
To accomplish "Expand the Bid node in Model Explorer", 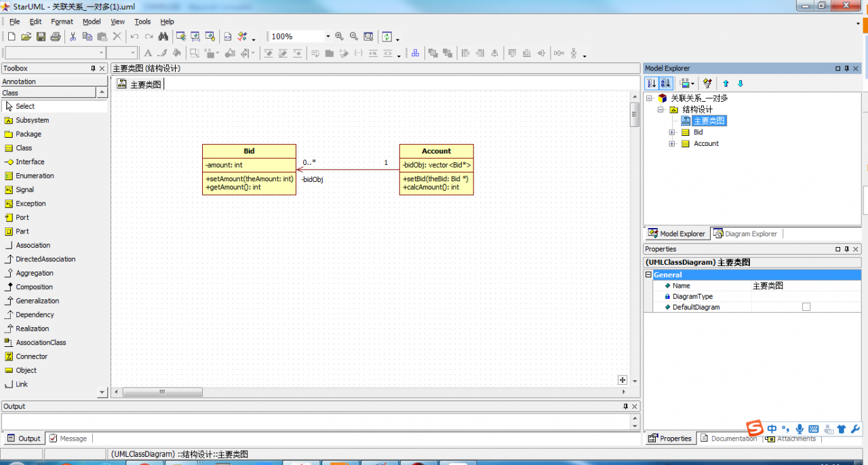I will click(x=672, y=132).
